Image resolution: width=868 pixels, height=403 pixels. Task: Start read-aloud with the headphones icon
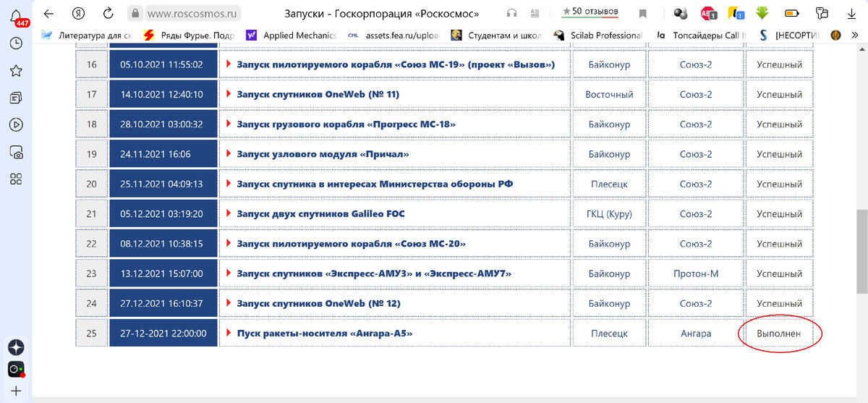click(512, 13)
